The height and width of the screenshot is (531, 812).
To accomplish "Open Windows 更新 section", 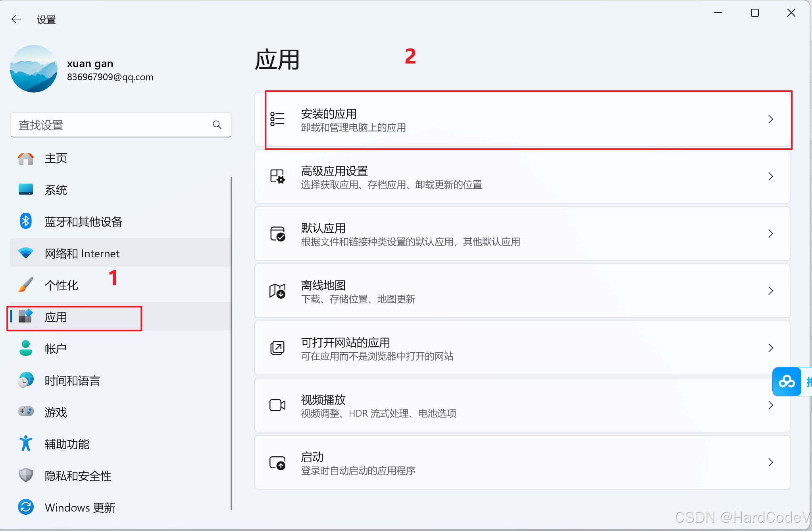I will point(80,508).
